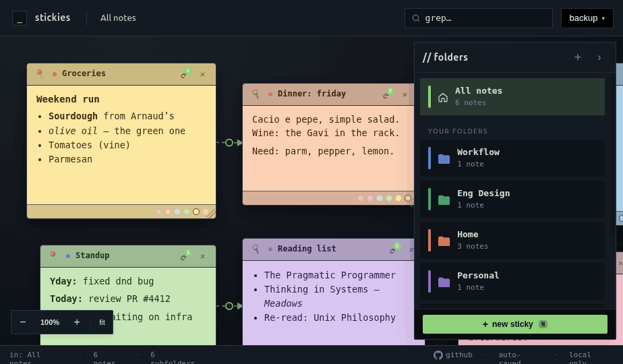
Task: Select All notes in the folders panel
Action: [x=512, y=96]
